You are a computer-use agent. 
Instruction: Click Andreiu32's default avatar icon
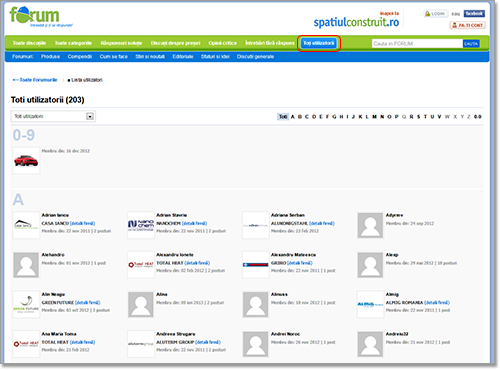(370, 344)
